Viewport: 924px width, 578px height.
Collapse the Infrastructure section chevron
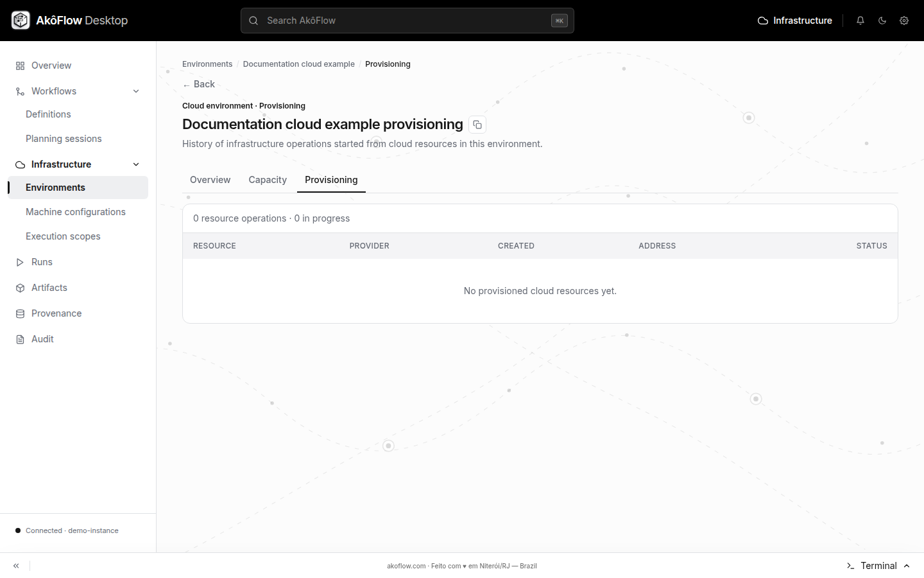pos(136,164)
